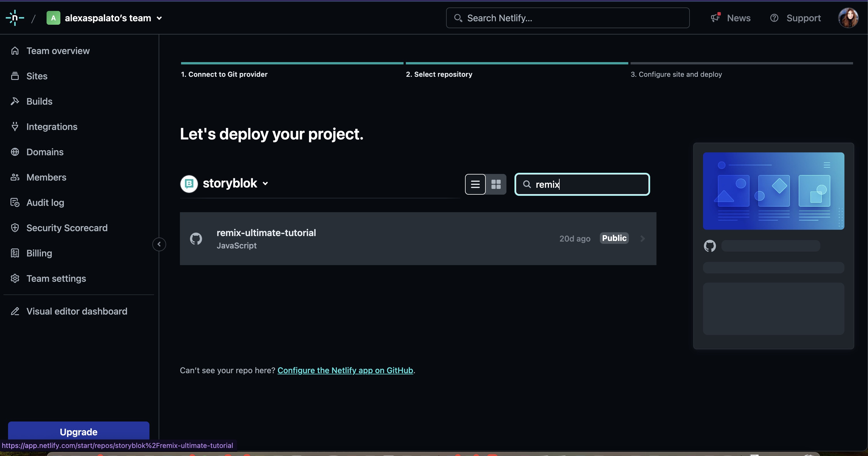Open the Integrations page
Image resolution: width=868 pixels, height=456 pixels.
[52, 127]
